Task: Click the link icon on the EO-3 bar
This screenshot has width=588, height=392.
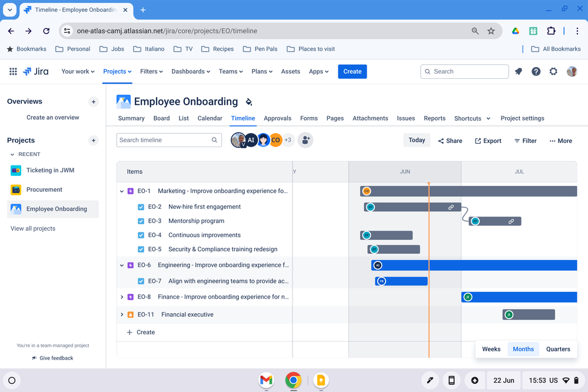Action: (x=511, y=221)
